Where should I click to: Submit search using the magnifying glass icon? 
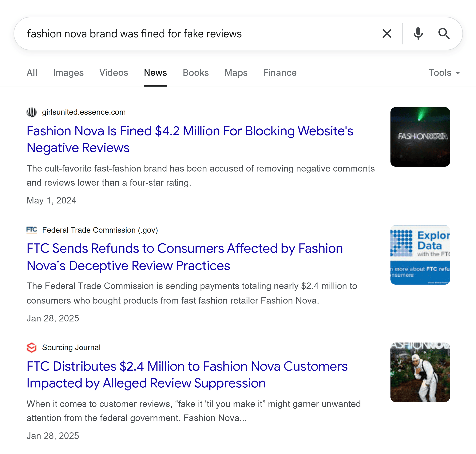pos(444,34)
